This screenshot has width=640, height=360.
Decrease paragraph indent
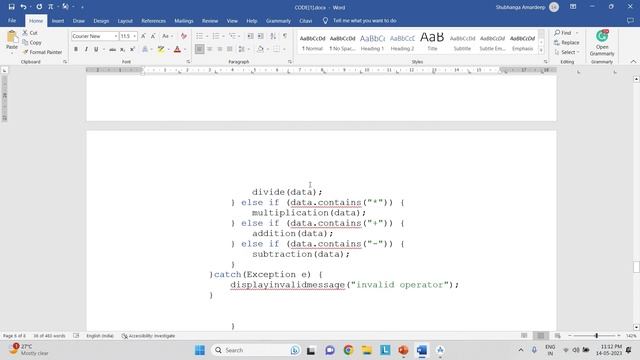pos(250,36)
